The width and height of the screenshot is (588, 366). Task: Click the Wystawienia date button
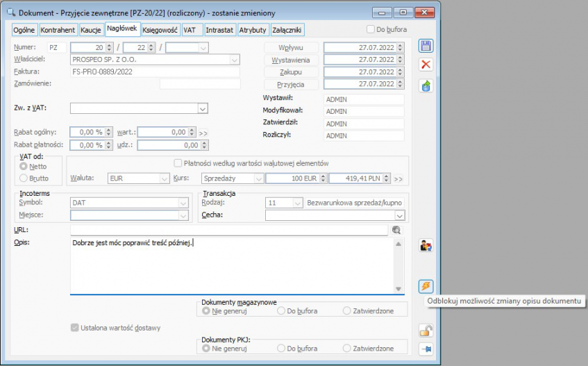[291, 60]
